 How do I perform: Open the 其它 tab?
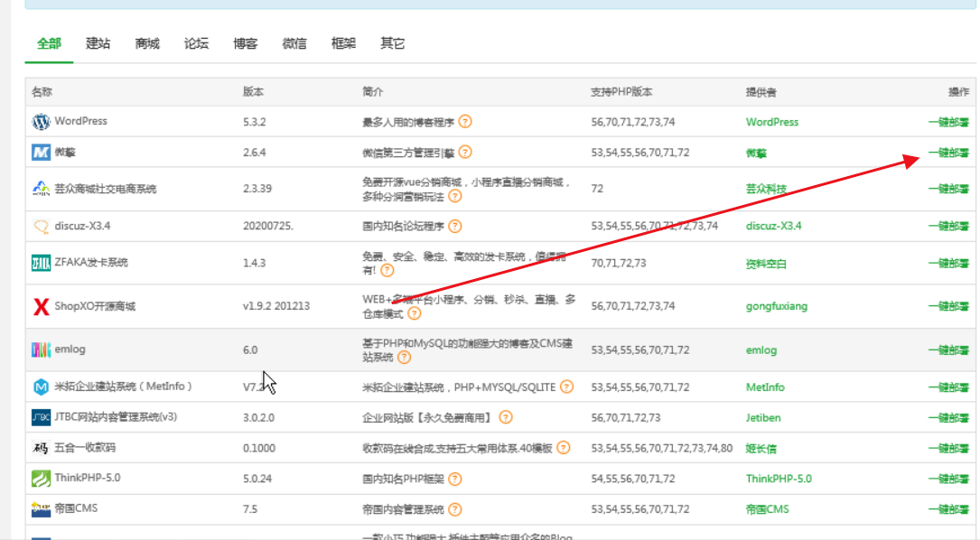point(393,43)
